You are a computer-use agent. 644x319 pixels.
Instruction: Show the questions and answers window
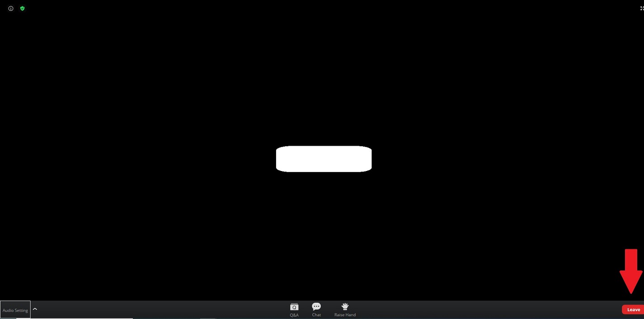coord(294,309)
